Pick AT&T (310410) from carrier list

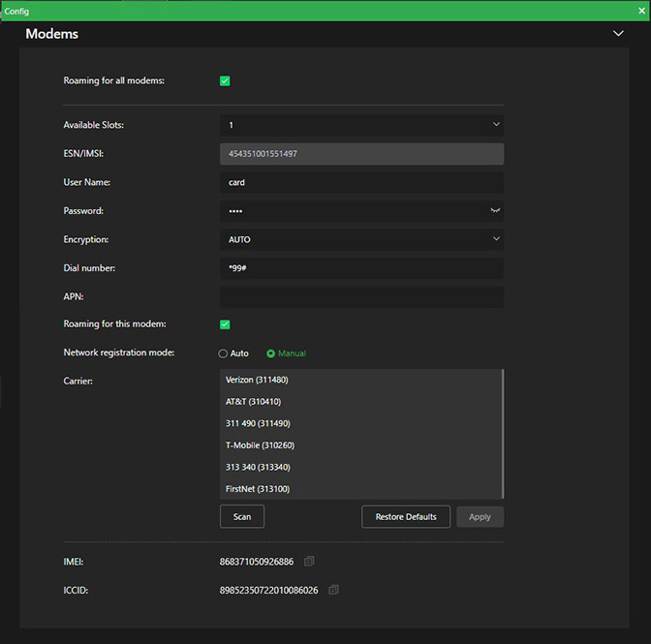[x=254, y=402]
